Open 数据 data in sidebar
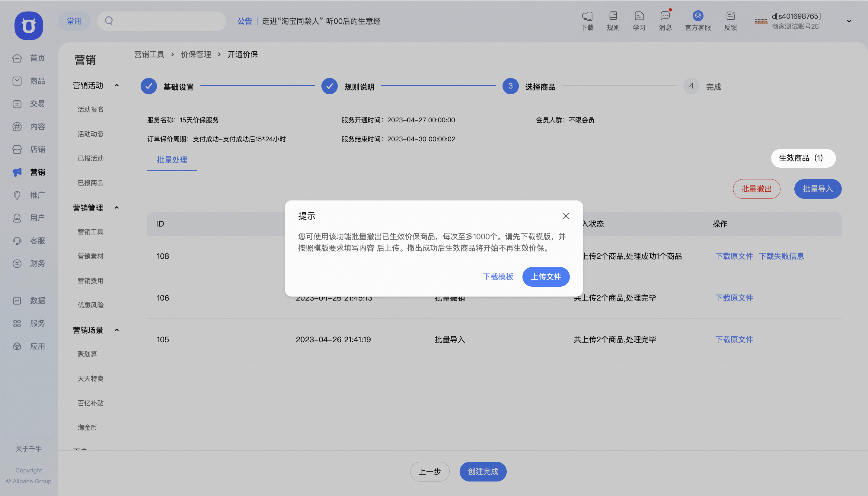The image size is (868, 496). 29,301
